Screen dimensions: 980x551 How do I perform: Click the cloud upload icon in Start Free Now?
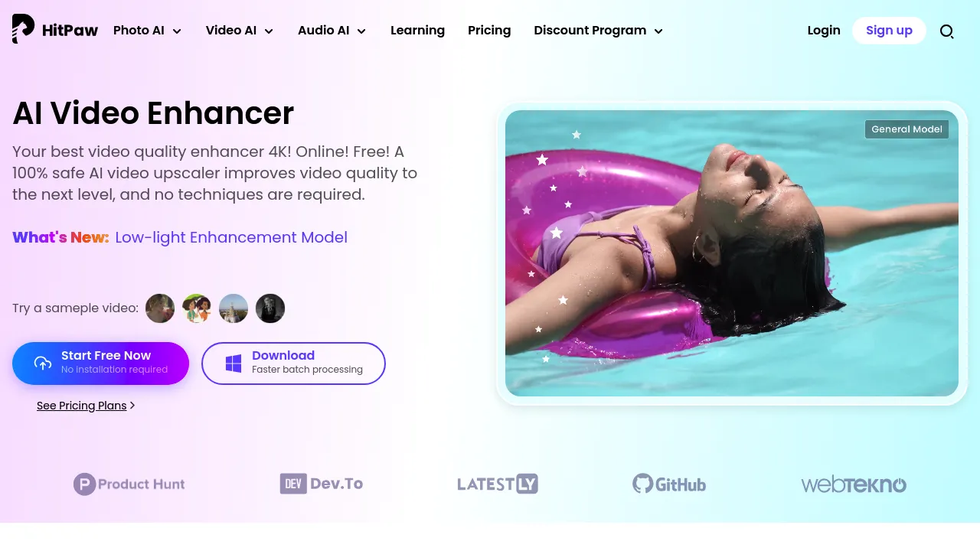tap(43, 363)
